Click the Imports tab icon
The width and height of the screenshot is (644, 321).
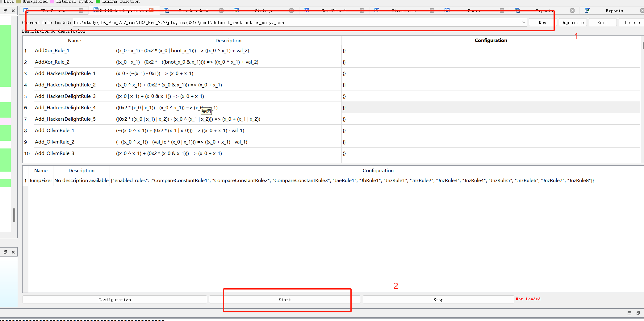point(517,10)
